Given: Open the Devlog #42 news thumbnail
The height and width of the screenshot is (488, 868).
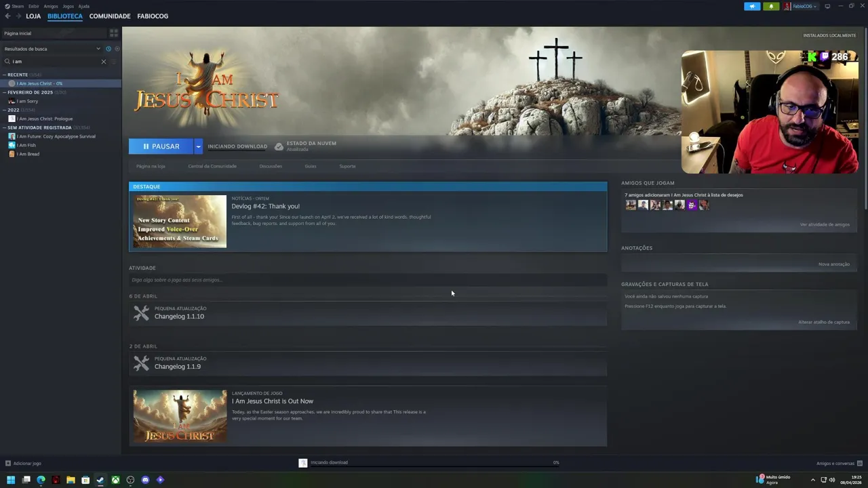Looking at the screenshot, I should 180,221.
